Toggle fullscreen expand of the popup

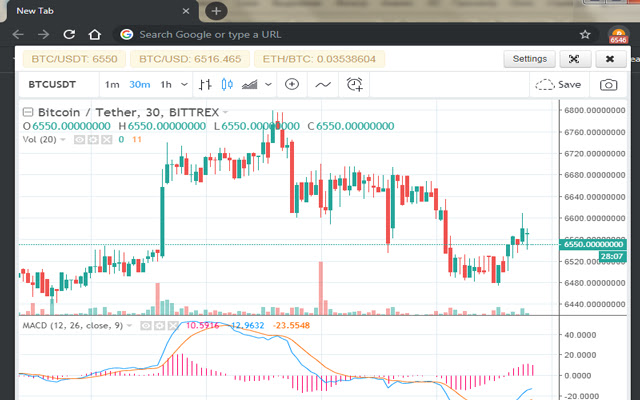574,59
